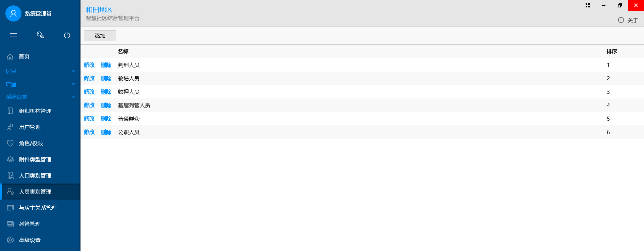Click the grid icon in title bar

click(588, 5)
